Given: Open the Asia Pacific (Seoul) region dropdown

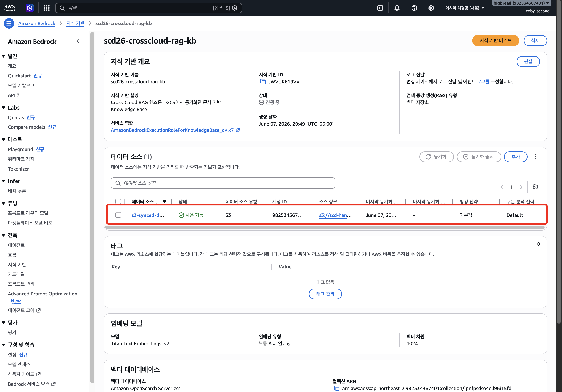Looking at the screenshot, I should click(465, 8).
